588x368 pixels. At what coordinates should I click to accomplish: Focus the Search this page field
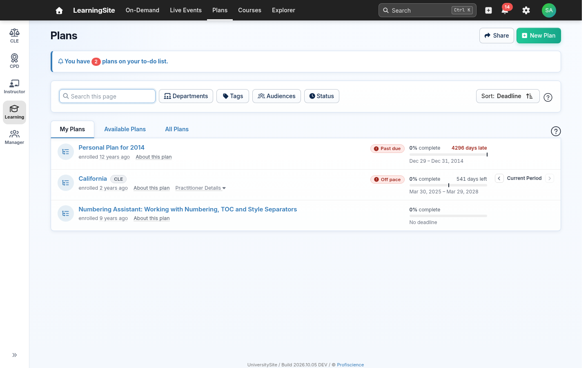pos(107,96)
